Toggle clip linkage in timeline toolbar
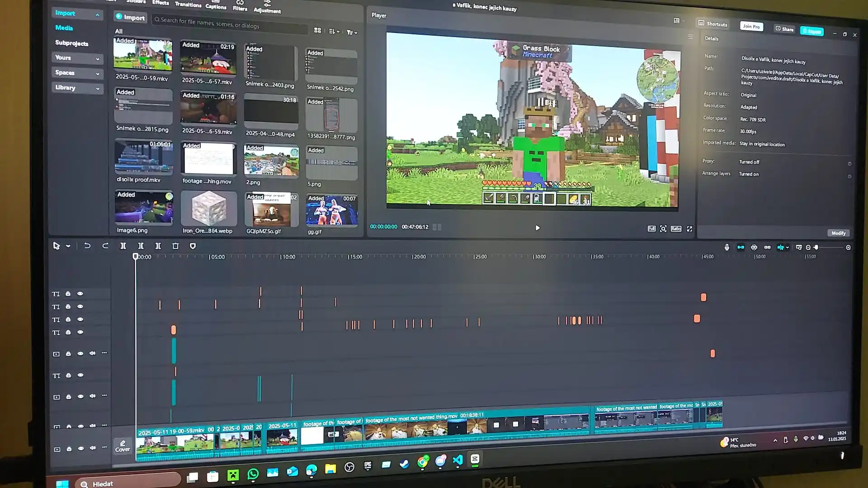The image size is (868, 488). (767, 247)
